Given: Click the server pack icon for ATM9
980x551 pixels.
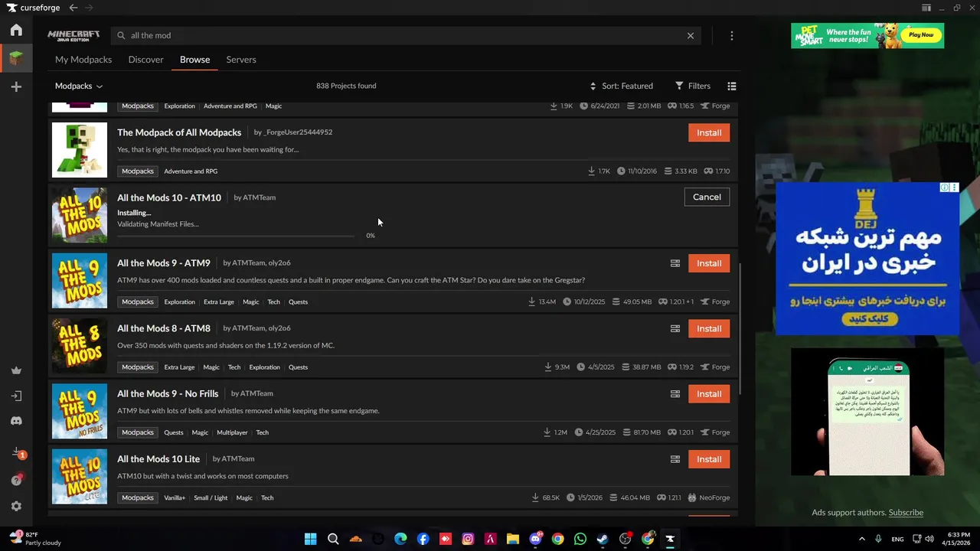Looking at the screenshot, I should pos(675,263).
